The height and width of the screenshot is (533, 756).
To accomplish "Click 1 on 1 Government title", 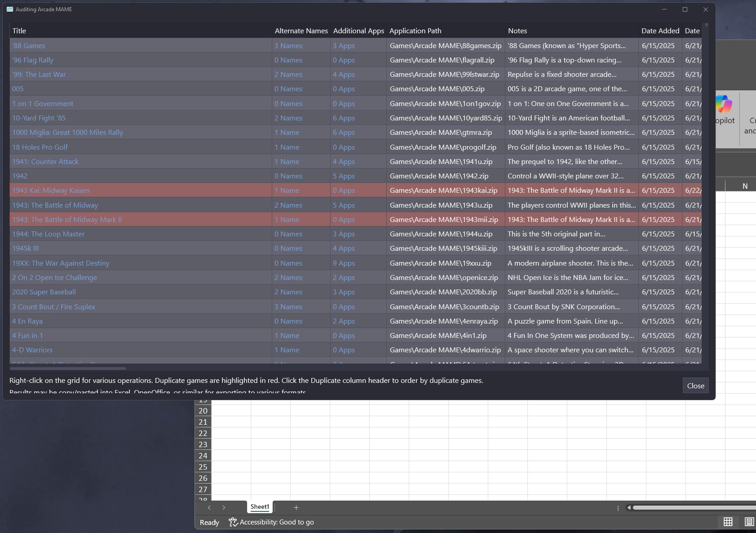I will [x=43, y=103].
